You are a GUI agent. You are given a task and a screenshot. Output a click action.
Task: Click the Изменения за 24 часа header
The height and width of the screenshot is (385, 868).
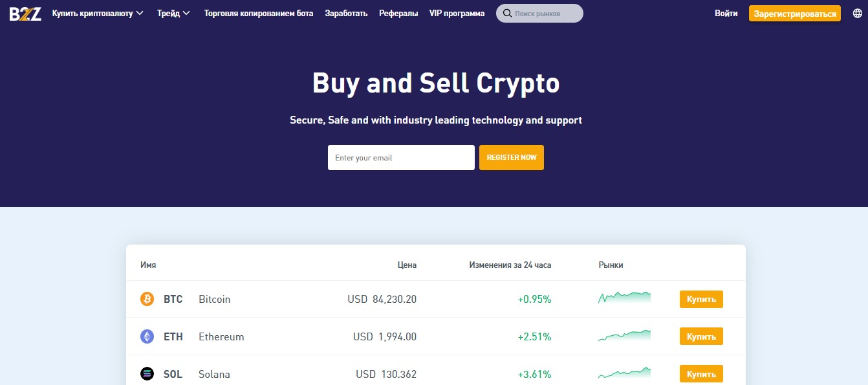510,265
